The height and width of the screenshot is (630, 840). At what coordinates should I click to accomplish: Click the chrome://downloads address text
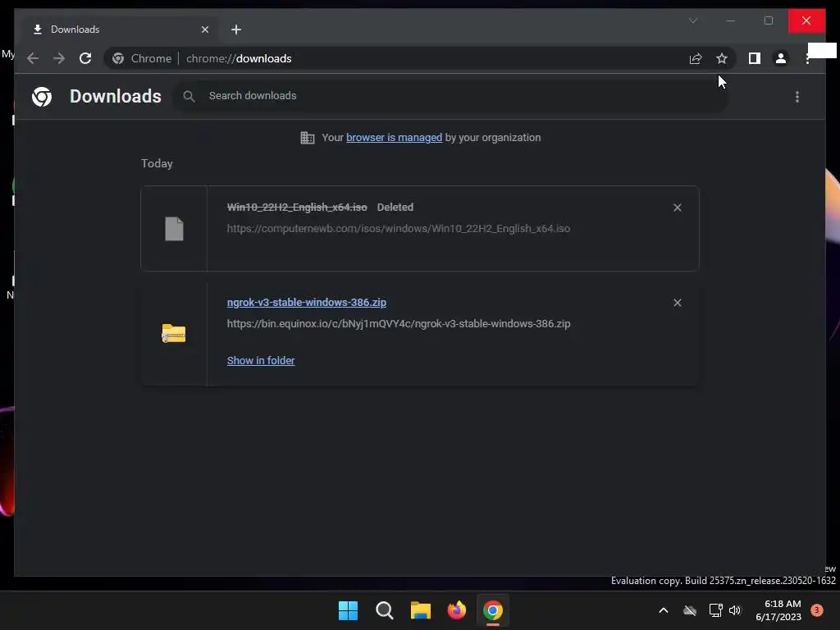pos(239,58)
